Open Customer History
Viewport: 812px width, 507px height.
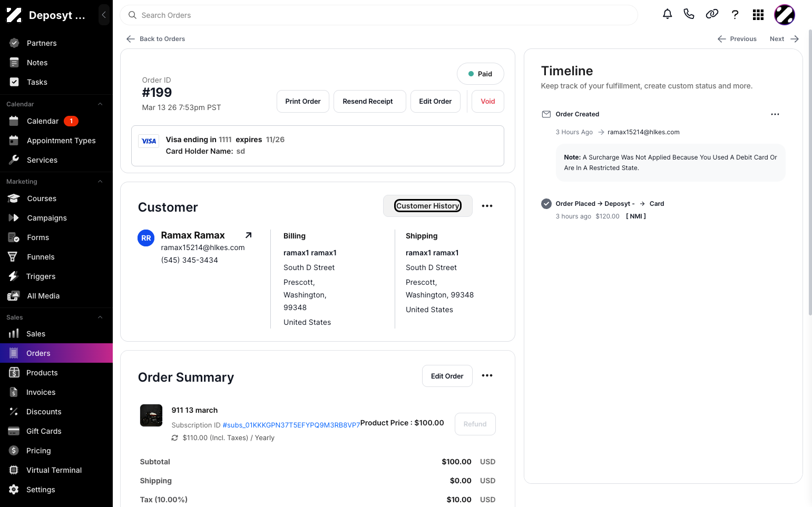[x=428, y=206]
